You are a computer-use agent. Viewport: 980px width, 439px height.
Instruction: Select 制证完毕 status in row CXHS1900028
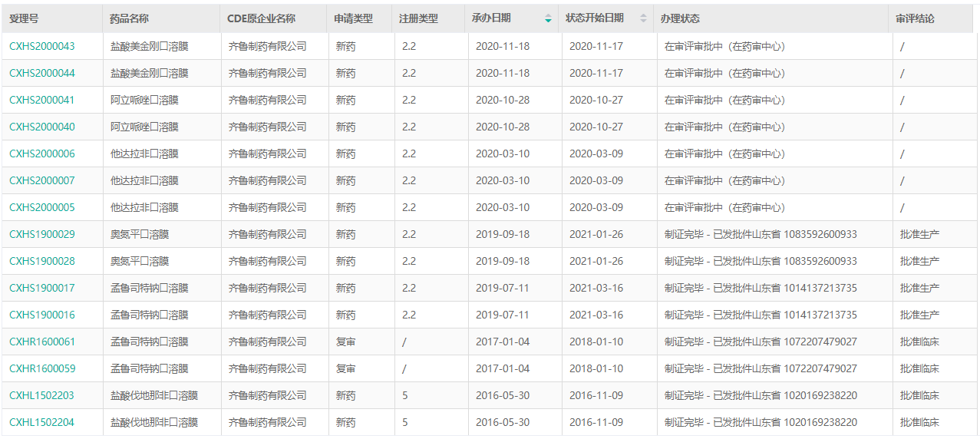click(761, 261)
